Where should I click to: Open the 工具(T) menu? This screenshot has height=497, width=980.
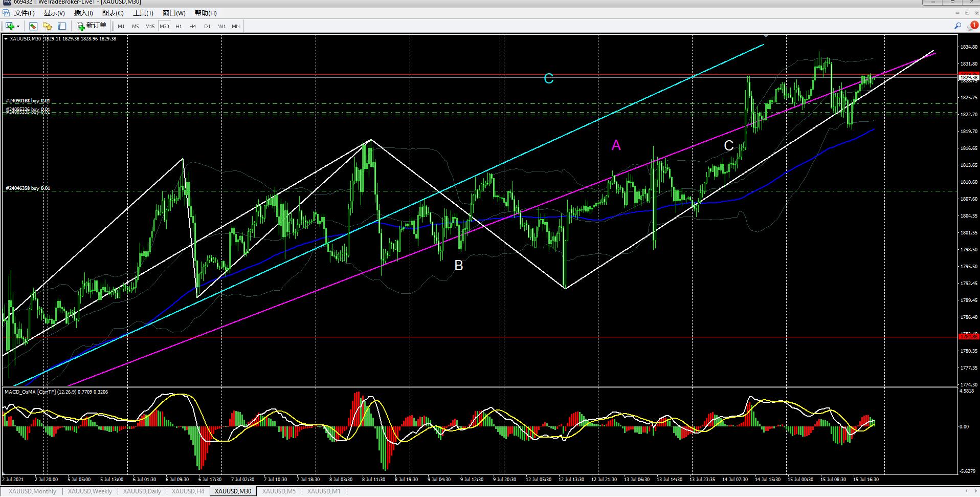143,13
